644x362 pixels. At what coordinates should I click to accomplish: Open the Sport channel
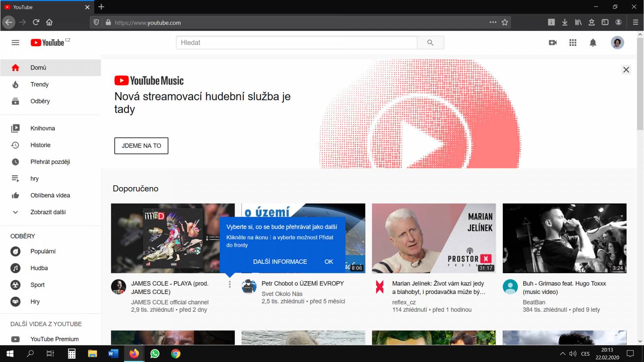coord(50,285)
